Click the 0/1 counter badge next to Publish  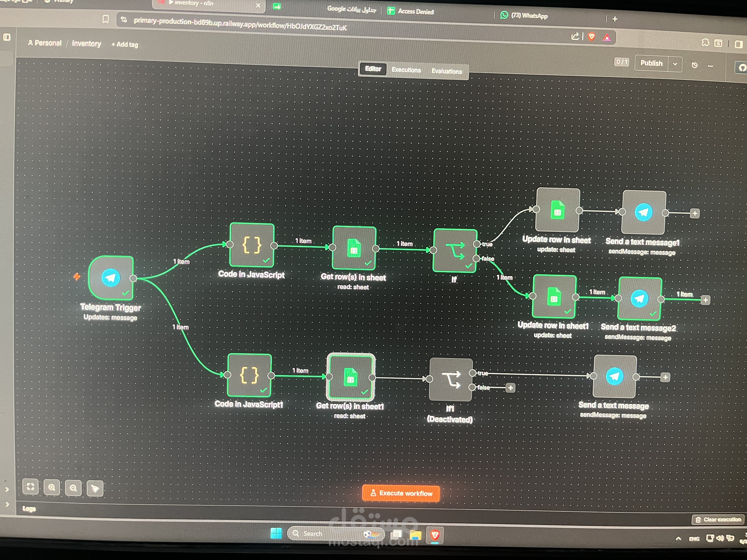[621, 62]
